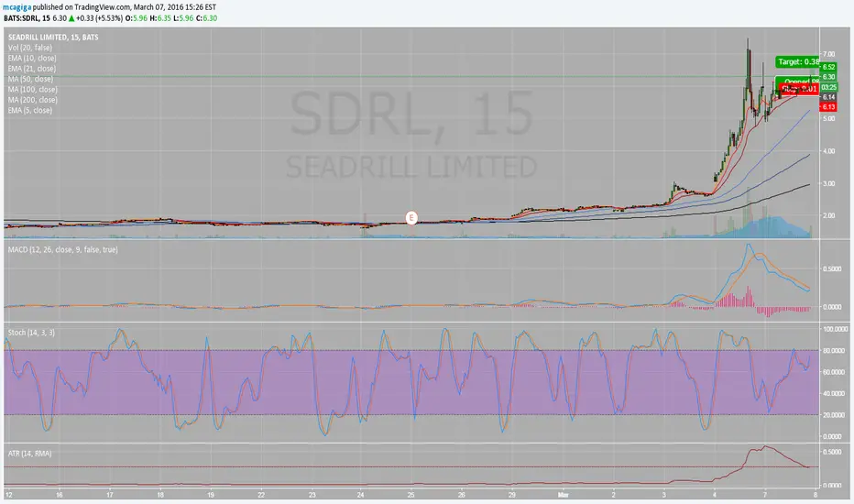Click the green 6.30 current price label

click(x=829, y=77)
